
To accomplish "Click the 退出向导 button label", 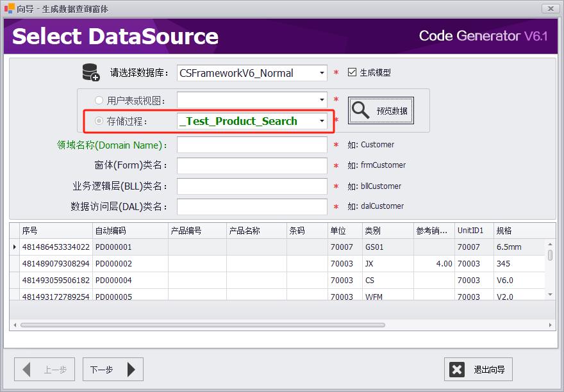I will tap(489, 370).
